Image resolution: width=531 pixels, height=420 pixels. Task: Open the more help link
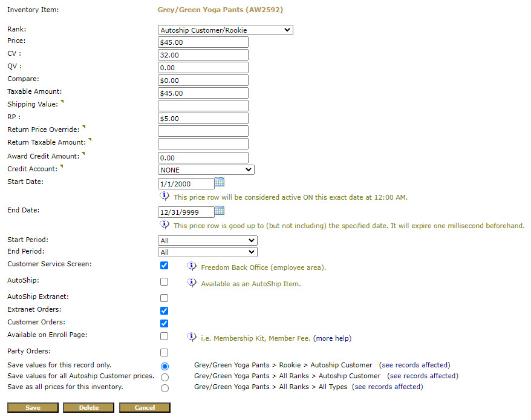click(x=332, y=338)
